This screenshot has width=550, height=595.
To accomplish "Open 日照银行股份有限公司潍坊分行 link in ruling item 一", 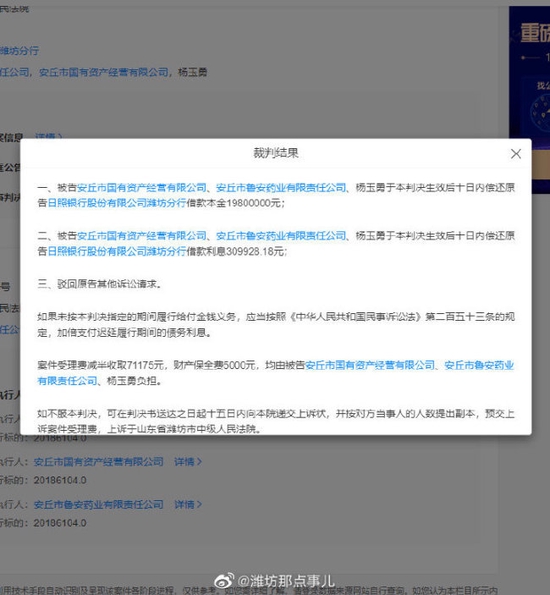I will pyautogui.click(x=117, y=203).
